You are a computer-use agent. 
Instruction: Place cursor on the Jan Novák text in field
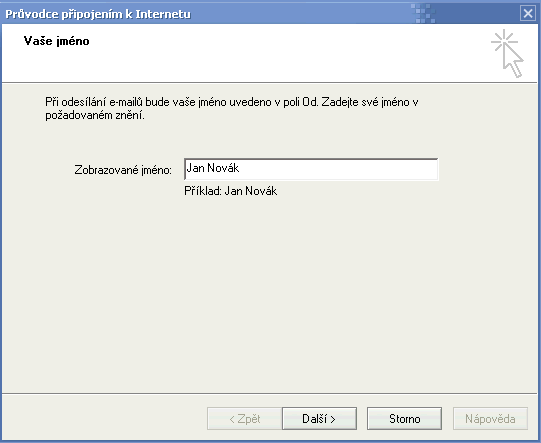tap(213, 168)
